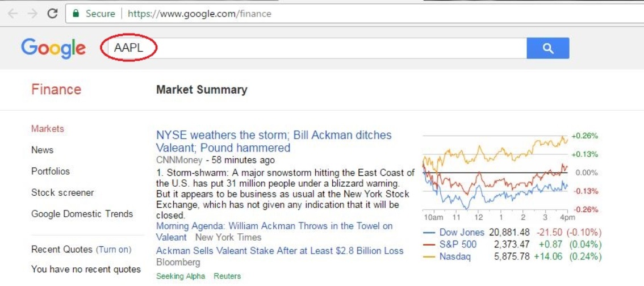The image size is (644, 286).
Task: Open the Google logo homepage
Action: click(x=53, y=48)
